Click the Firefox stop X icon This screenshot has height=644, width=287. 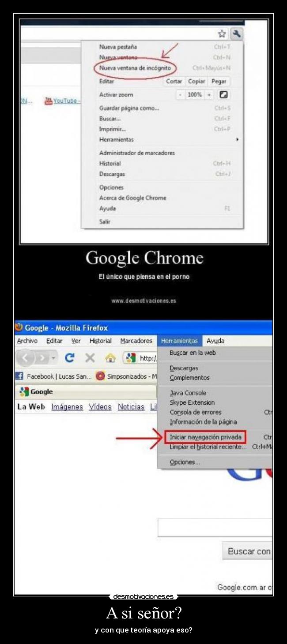point(90,358)
